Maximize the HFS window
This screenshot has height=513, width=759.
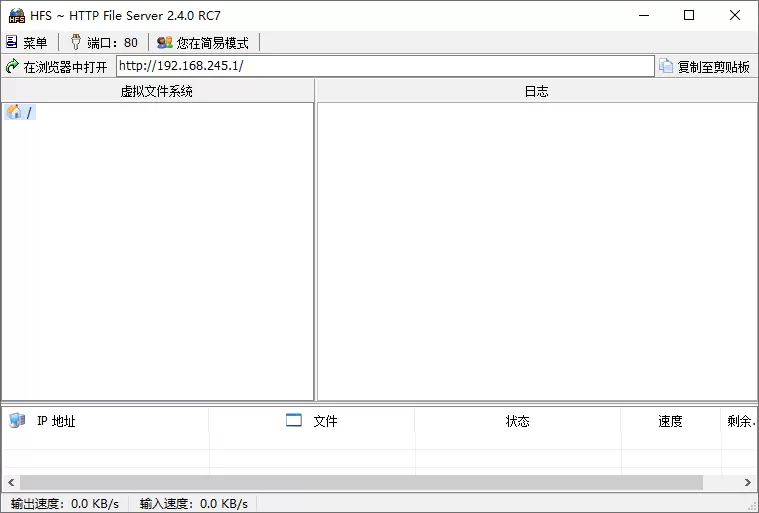click(689, 15)
